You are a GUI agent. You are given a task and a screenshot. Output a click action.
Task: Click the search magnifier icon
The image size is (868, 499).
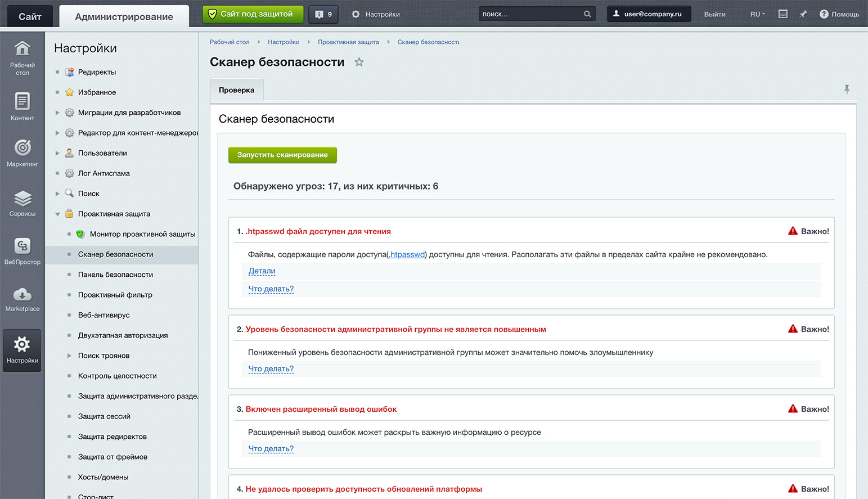587,14
